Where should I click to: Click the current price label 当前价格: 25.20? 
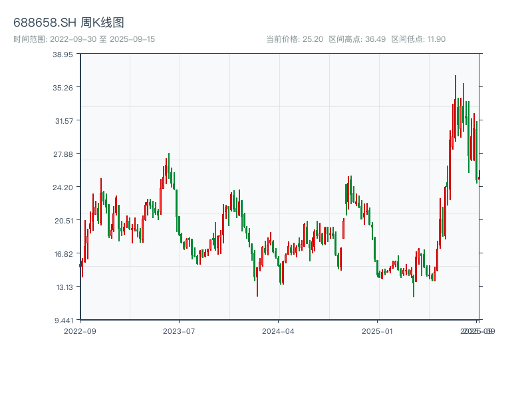point(295,39)
